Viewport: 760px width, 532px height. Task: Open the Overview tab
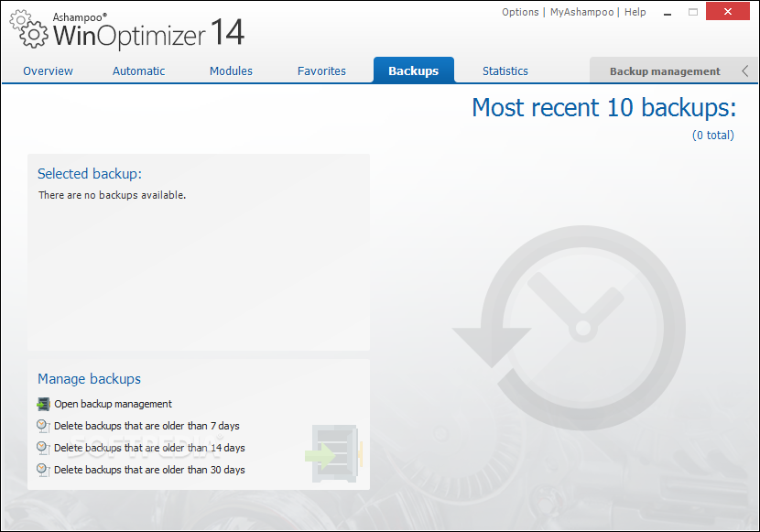(x=48, y=71)
